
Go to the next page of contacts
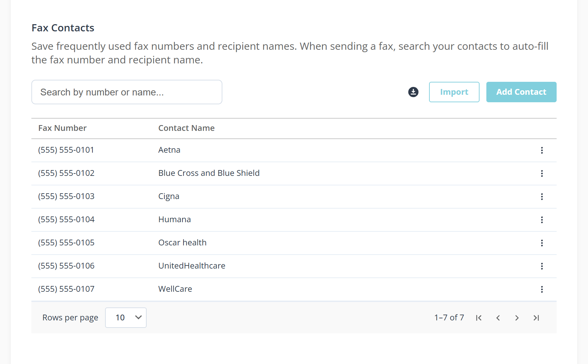(517, 318)
